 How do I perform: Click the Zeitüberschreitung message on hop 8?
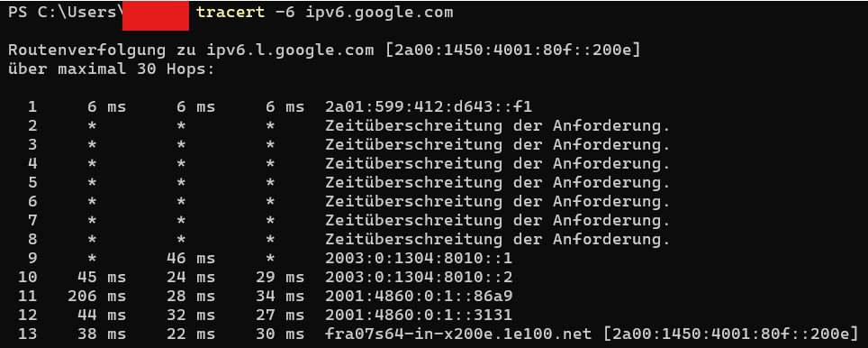pos(498,240)
